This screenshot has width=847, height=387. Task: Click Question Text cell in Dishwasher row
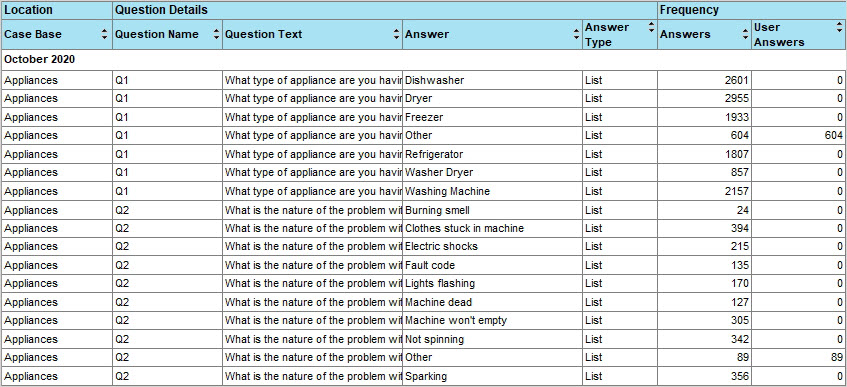pyautogui.click(x=312, y=81)
